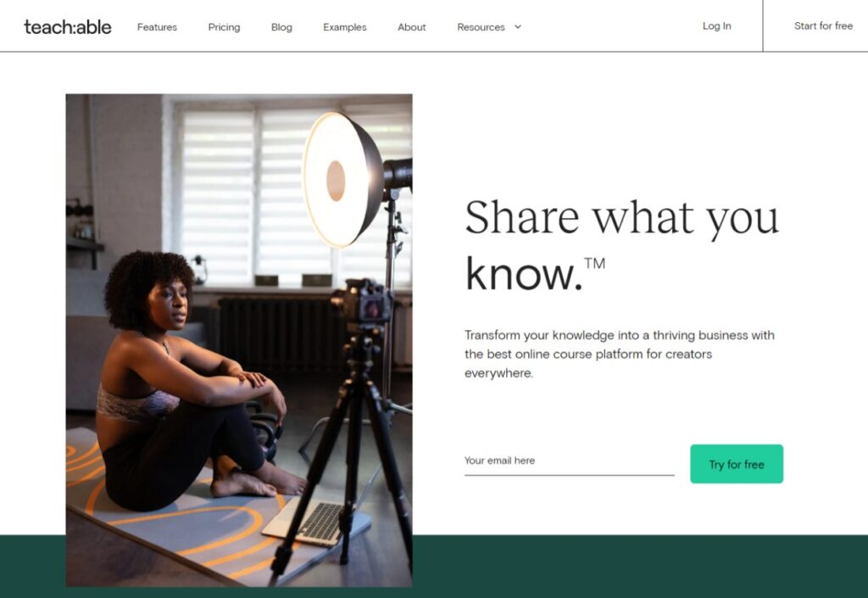The width and height of the screenshot is (868, 598).
Task: Click the camera on the tripod
Action: coord(363,304)
